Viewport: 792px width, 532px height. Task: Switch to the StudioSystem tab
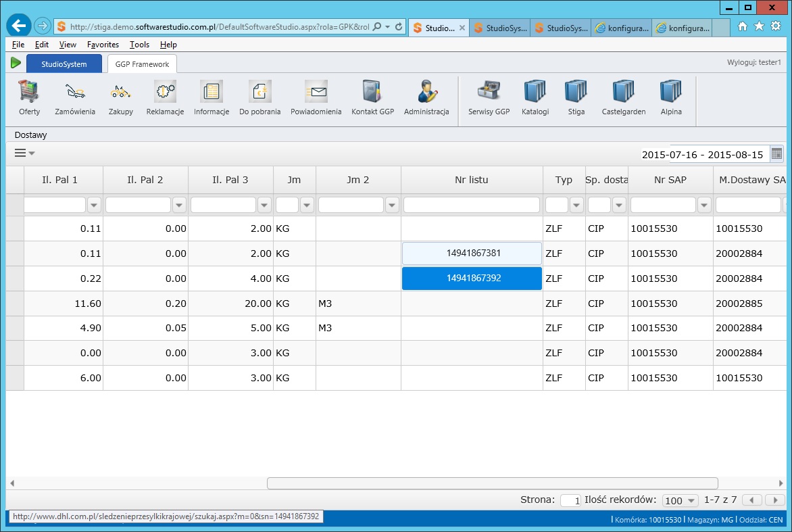point(64,64)
